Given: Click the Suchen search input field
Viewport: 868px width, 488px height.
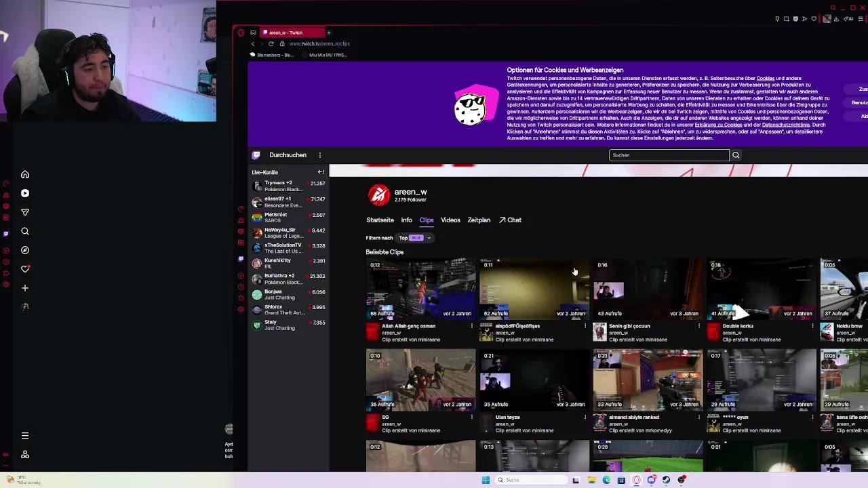Looking at the screenshot, I should point(669,155).
